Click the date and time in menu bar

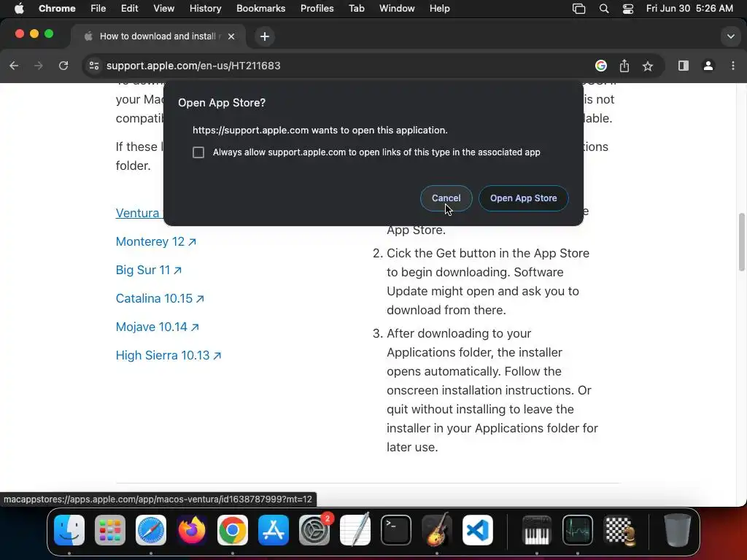click(x=689, y=9)
